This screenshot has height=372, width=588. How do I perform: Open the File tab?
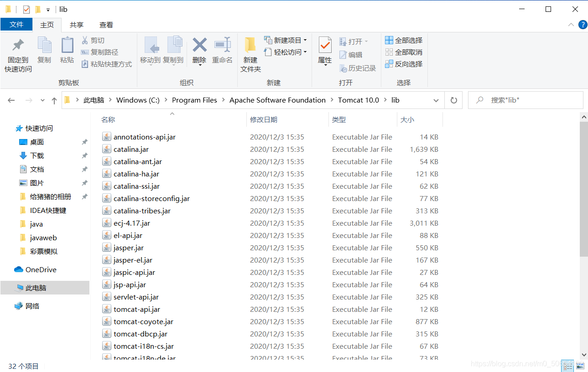(16, 25)
